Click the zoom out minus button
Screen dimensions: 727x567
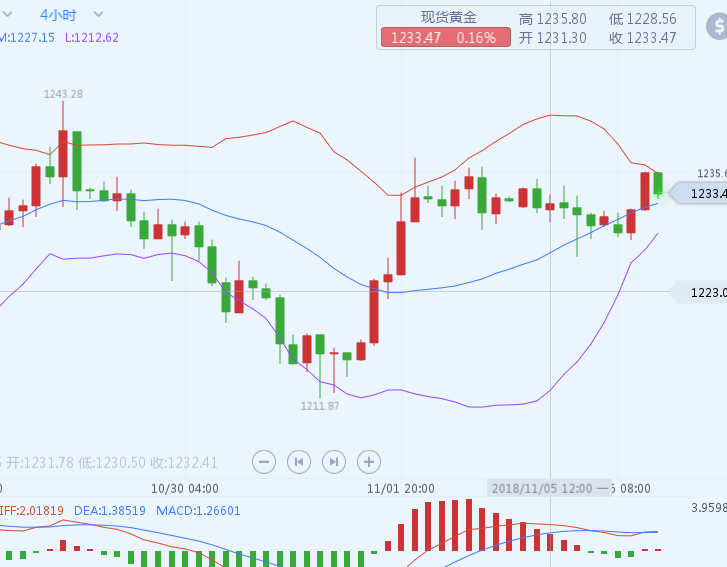click(x=264, y=461)
